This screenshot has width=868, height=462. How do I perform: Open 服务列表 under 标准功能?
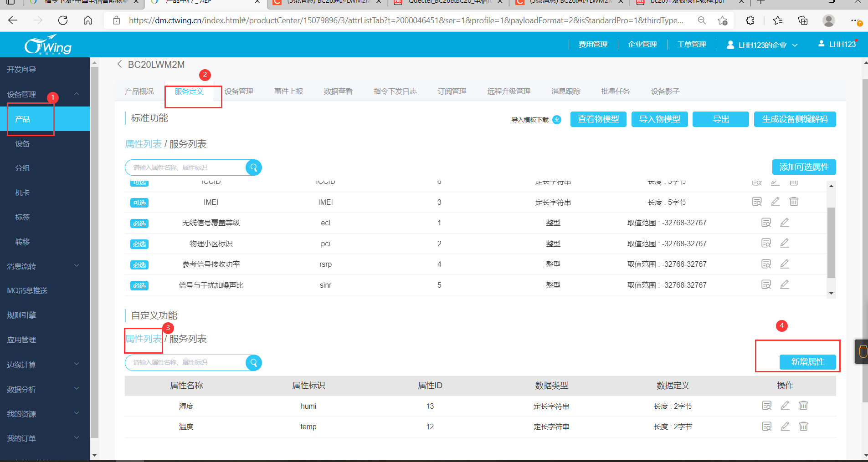[188, 144]
